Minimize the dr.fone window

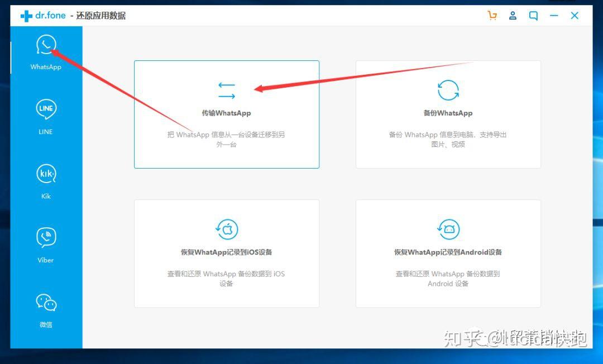[x=554, y=16]
